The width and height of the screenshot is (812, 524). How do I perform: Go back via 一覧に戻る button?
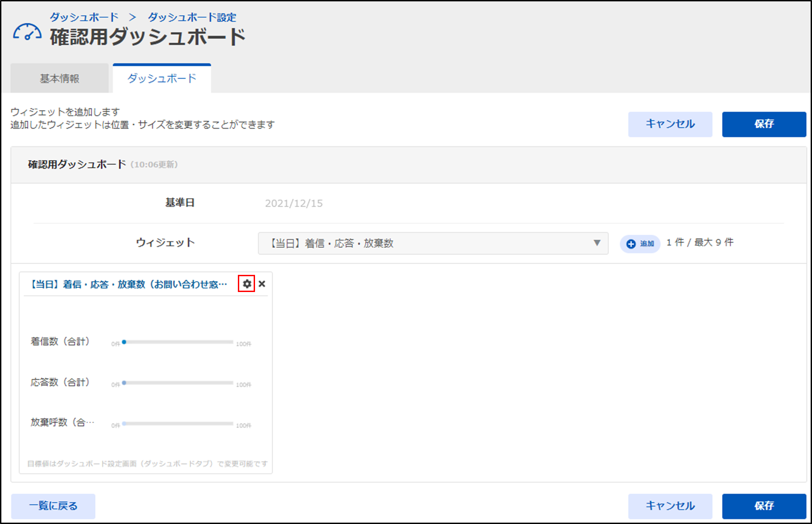(53, 506)
